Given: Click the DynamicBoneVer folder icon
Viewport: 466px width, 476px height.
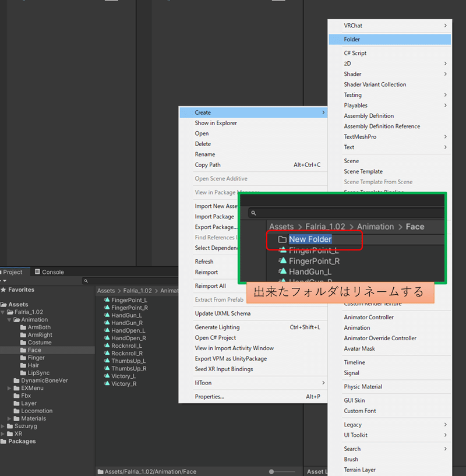Looking at the screenshot, I should point(17,380).
